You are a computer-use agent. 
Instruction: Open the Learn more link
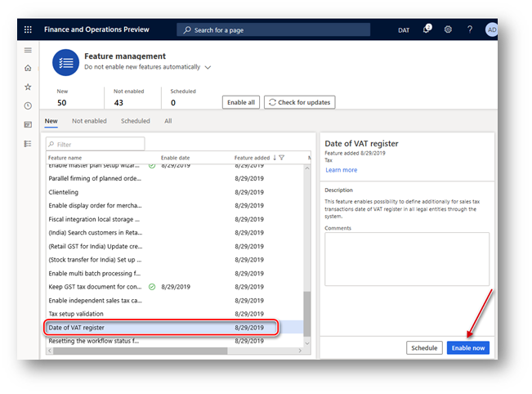pos(342,170)
